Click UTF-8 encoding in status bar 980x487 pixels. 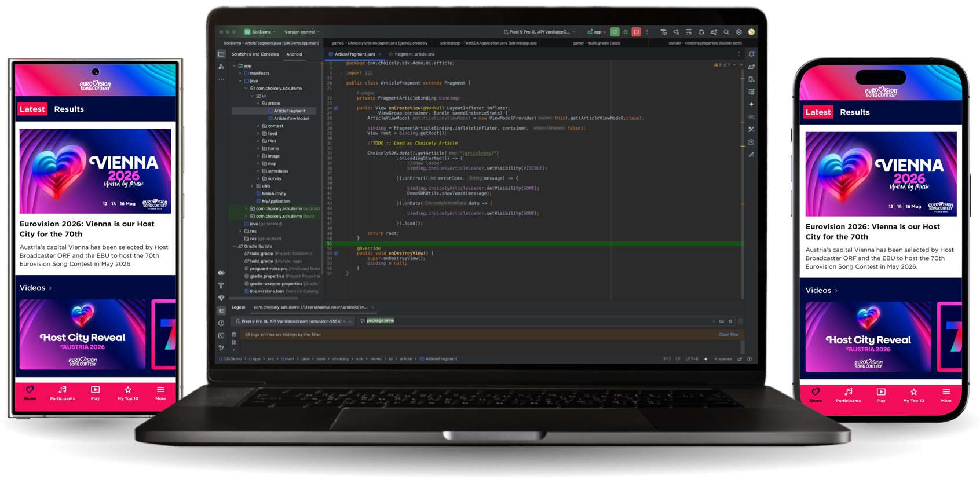(692, 359)
